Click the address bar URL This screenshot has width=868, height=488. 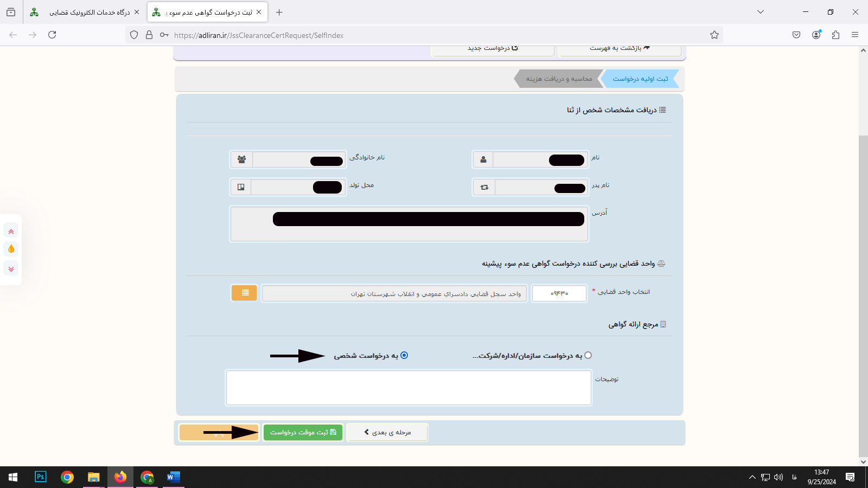coord(259,35)
